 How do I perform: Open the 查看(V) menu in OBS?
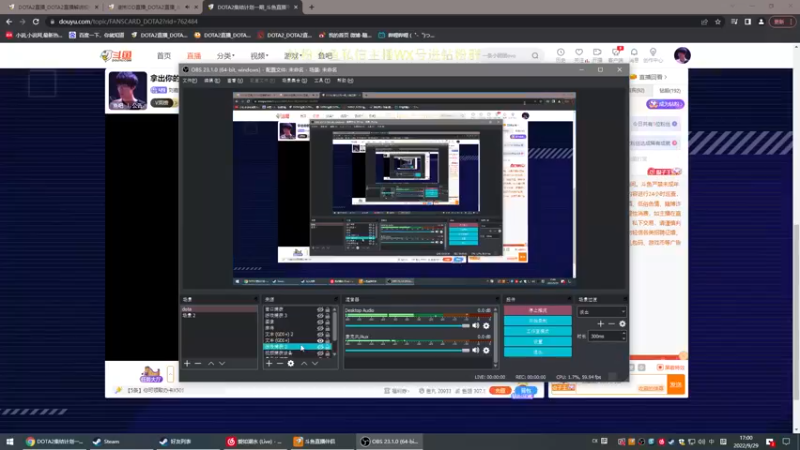pos(235,81)
